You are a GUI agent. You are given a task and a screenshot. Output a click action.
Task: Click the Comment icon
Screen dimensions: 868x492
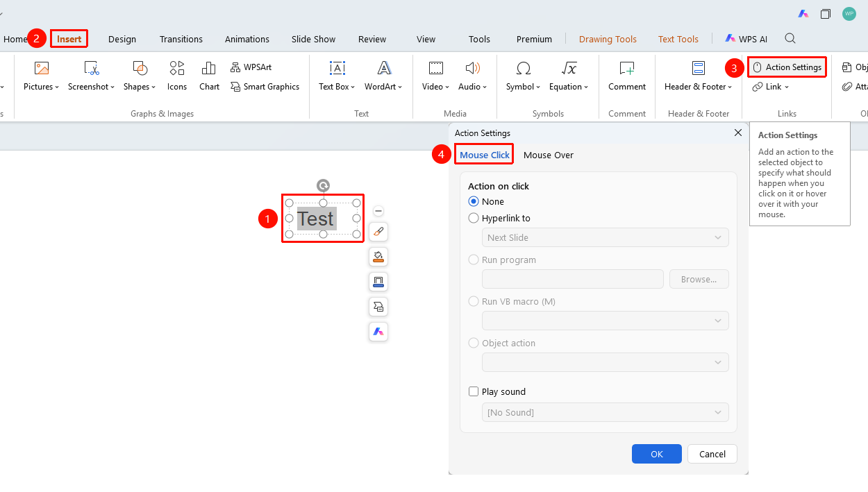point(627,68)
